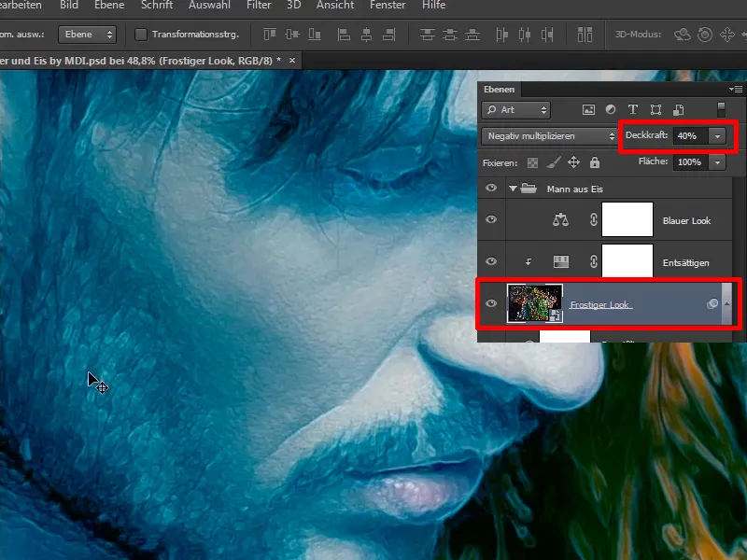Align left edges of layers
The height and width of the screenshot is (560, 747).
344,35
